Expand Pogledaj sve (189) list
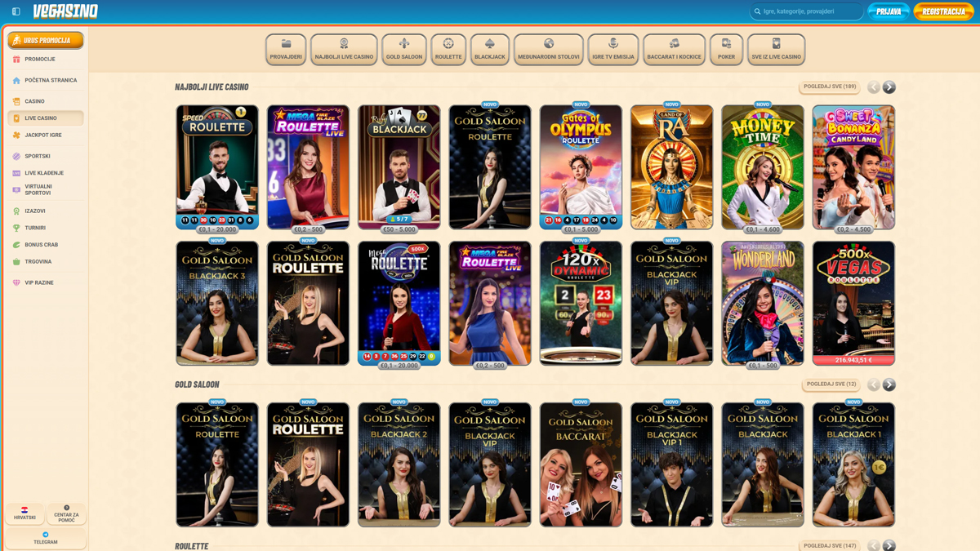 [830, 87]
